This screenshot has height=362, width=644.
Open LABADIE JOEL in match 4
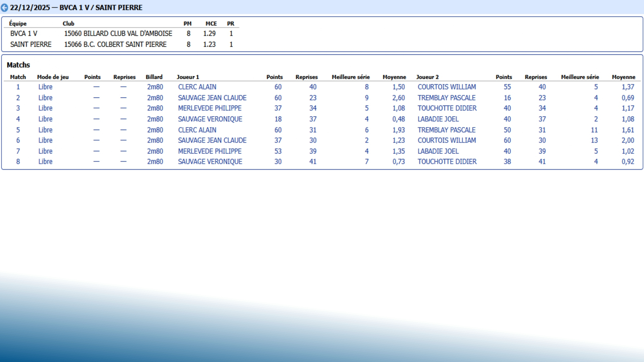click(438, 119)
